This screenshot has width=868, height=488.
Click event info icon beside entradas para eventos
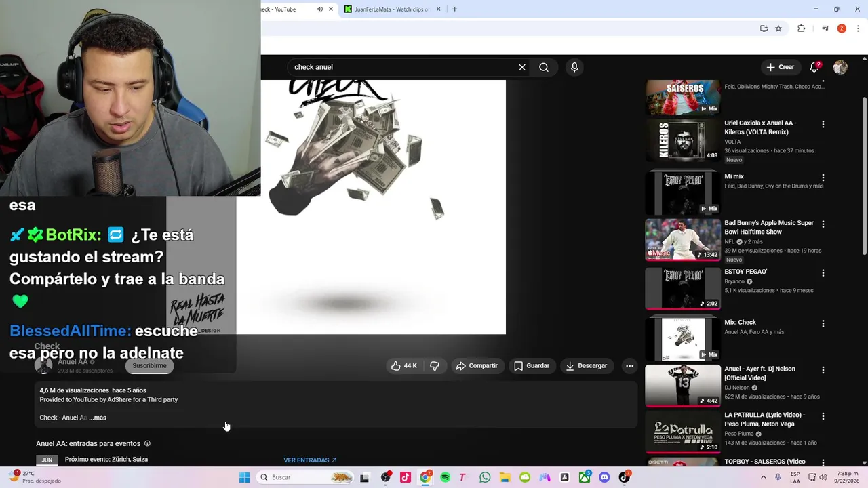[x=147, y=444]
